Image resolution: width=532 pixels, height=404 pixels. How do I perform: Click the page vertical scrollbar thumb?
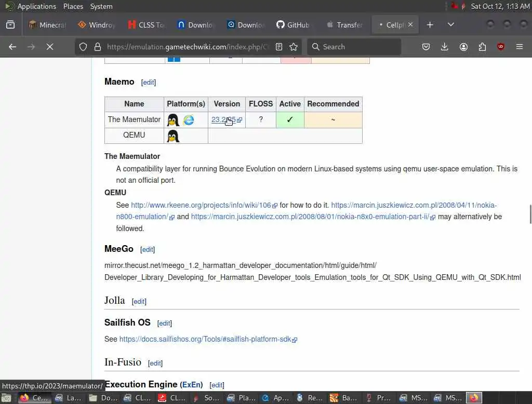tap(530, 214)
